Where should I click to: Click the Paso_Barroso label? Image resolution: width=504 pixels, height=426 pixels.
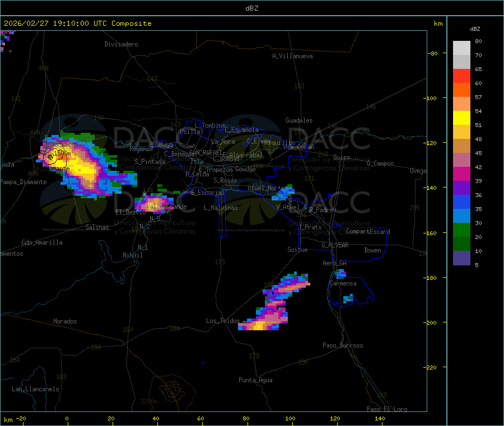tap(343, 345)
